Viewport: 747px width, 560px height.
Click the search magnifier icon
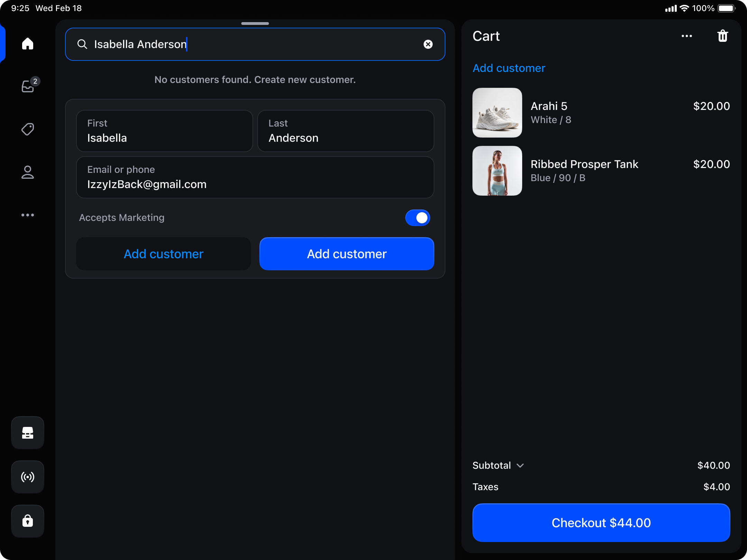(82, 44)
